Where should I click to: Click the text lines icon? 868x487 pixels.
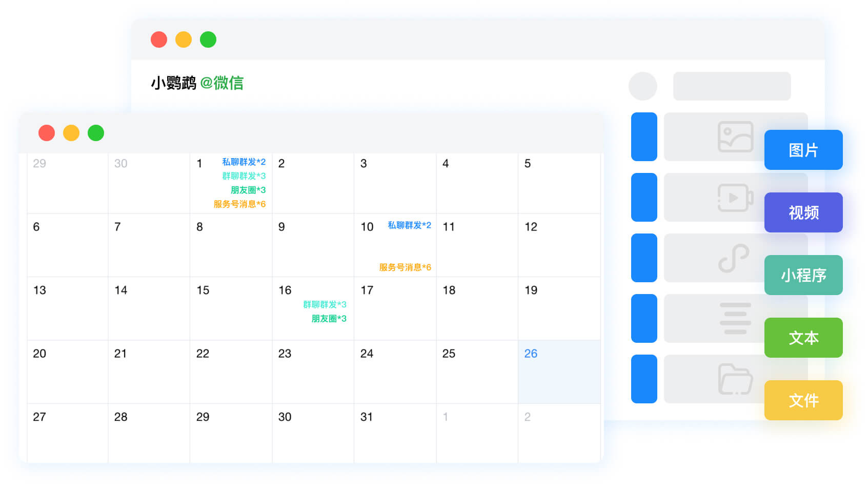tap(735, 318)
